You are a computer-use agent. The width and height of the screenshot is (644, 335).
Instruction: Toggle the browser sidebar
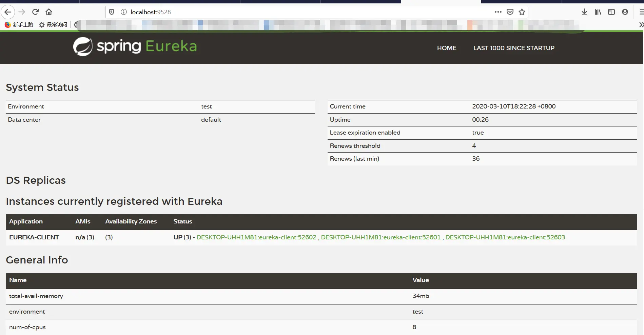(x=611, y=12)
